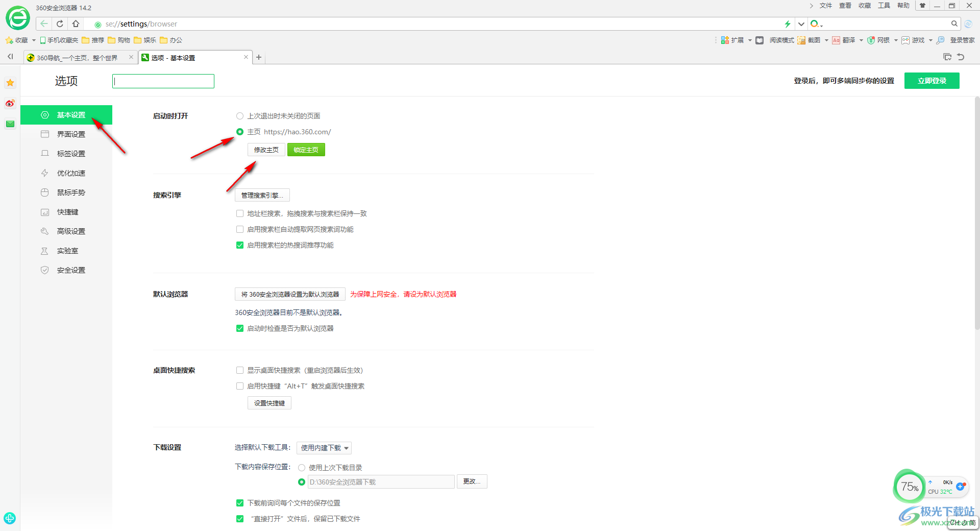Open the 网银 online banking shield icon
The width and height of the screenshot is (980, 531).
871,40
